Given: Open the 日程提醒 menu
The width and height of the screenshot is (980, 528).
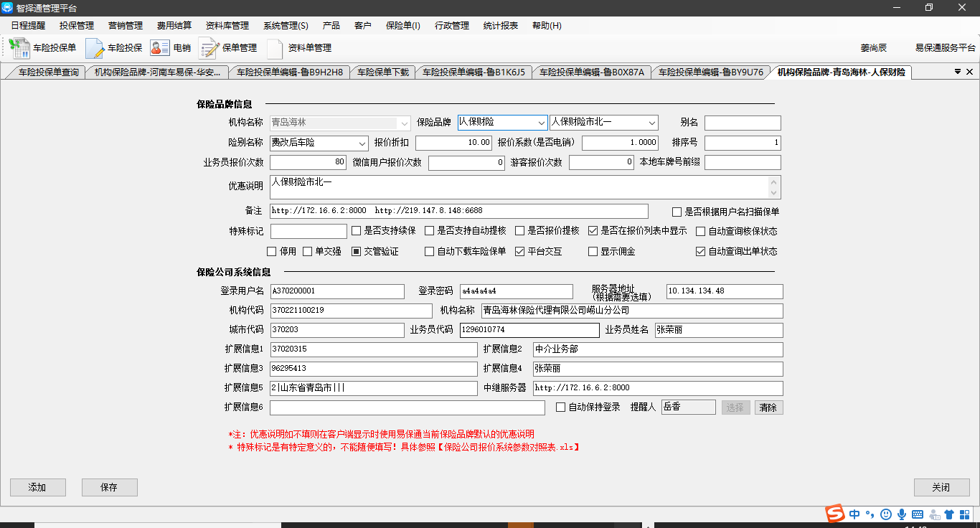Looking at the screenshot, I should click(x=28, y=25).
